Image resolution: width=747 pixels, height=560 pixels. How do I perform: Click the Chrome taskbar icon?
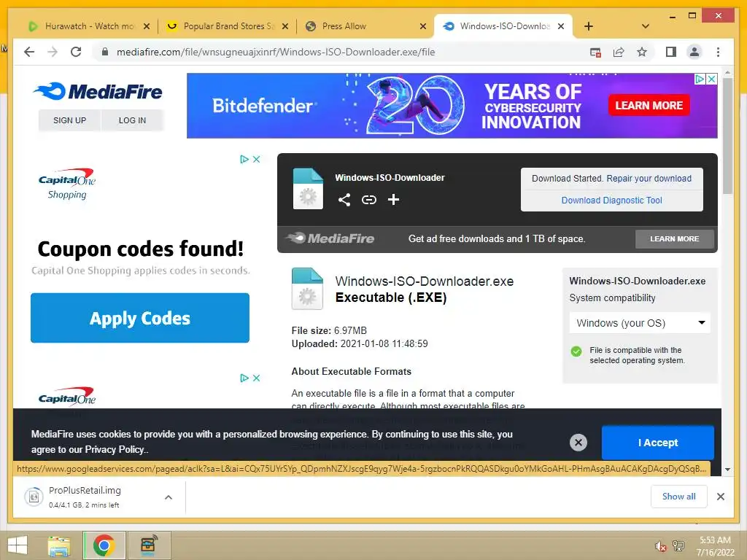pyautogui.click(x=104, y=545)
